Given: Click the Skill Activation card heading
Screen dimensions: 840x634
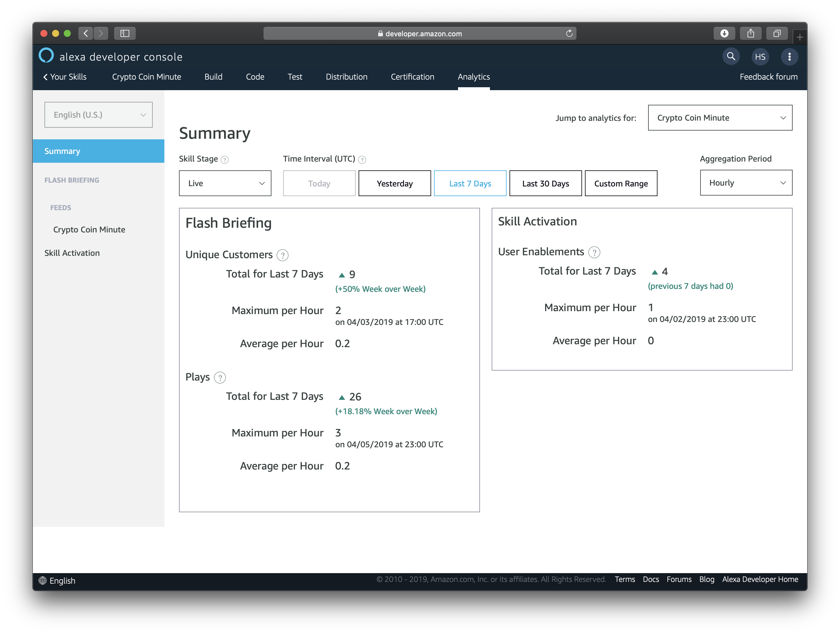Looking at the screenshot, I should tap(537, 221).
